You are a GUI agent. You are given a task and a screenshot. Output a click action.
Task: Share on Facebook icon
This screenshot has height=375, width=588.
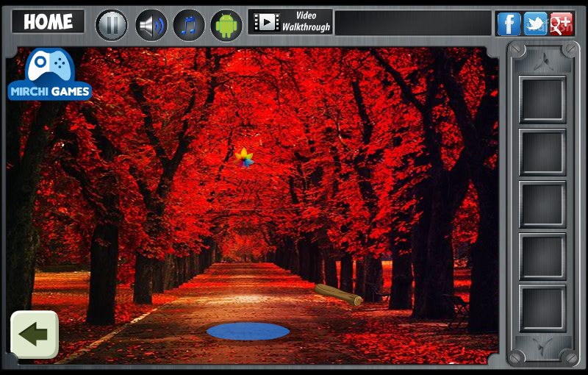[x=509, y=24]
